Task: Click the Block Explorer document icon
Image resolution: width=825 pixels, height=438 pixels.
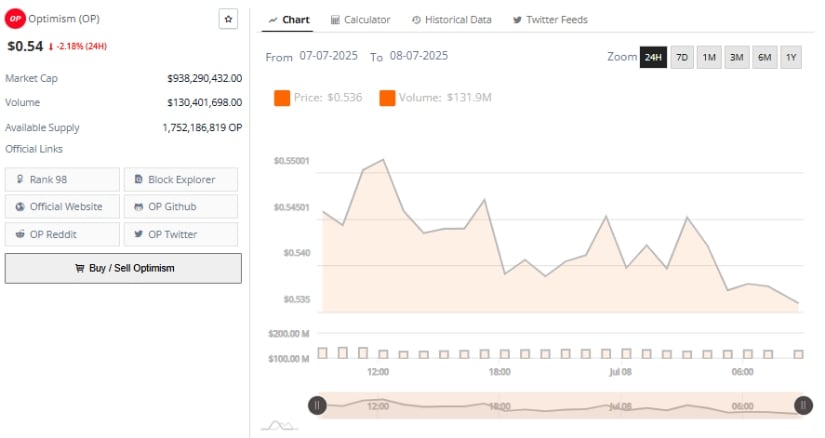Action: (138, 179)
